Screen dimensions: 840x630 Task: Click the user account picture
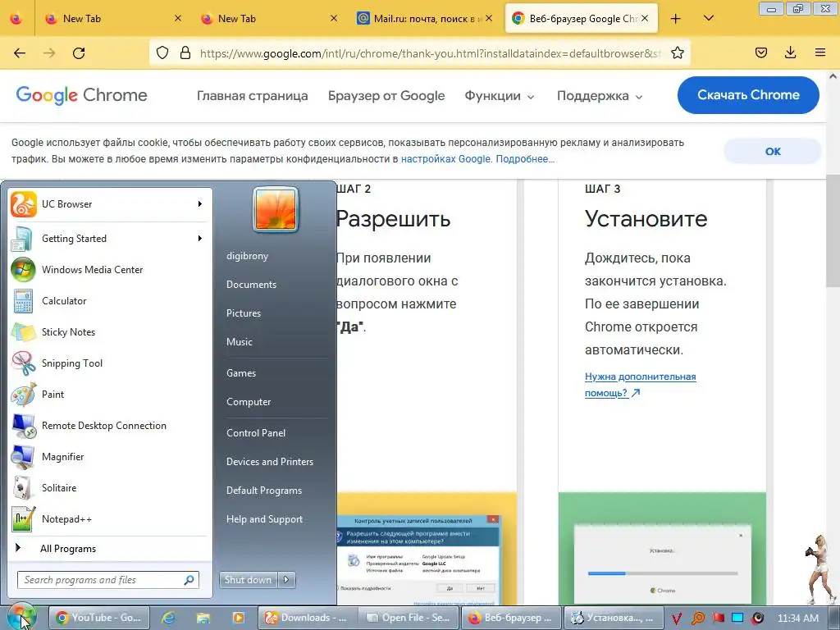(x=276, y=209)
